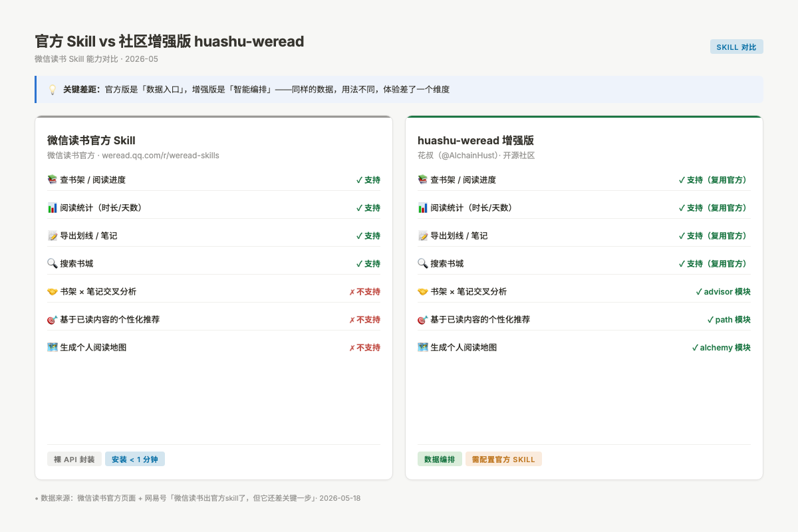The image size is (798, 532).
Task: Click the memo icon in official card's 导出划线 row
Action: 53,235
